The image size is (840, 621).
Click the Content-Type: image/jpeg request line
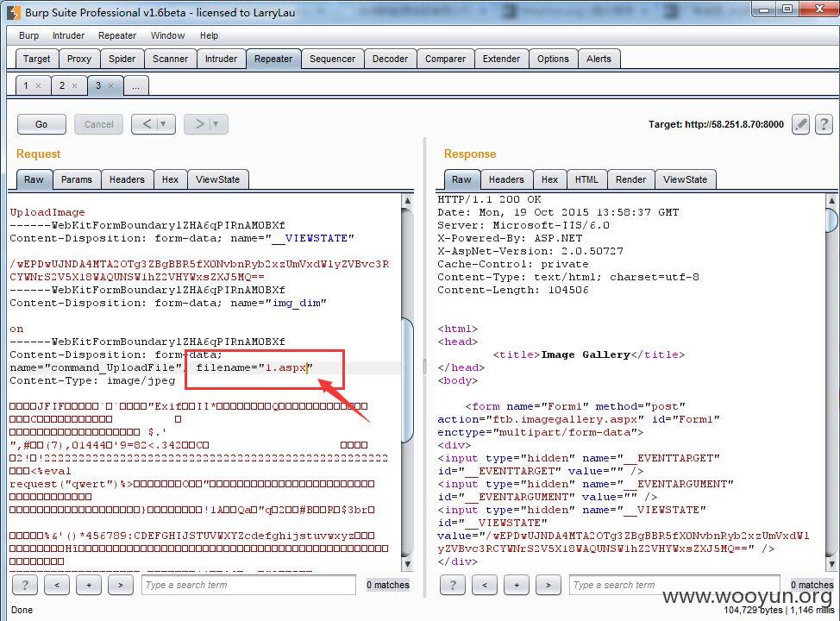(92, 380)
